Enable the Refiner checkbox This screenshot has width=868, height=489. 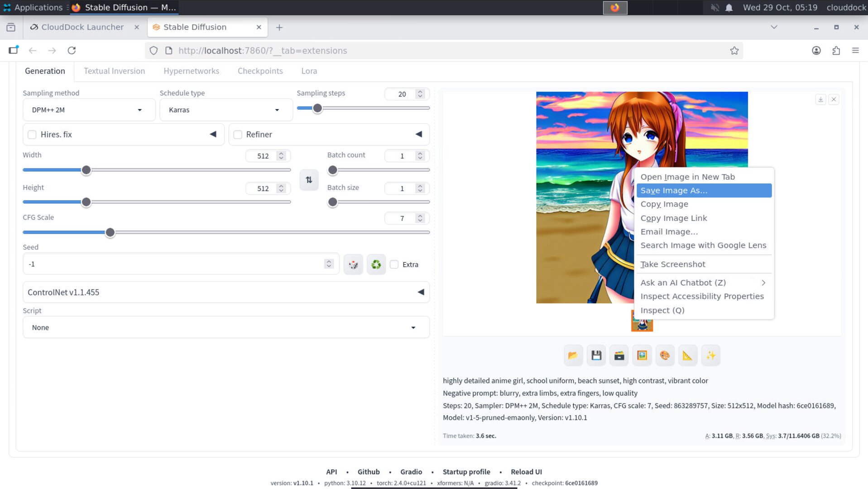[x=238, y=134]
